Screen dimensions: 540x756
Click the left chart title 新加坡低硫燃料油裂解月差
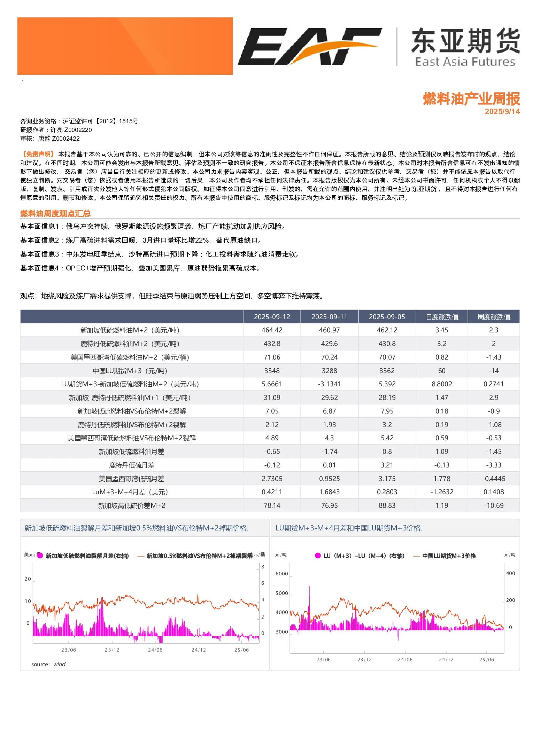[136, 528]
